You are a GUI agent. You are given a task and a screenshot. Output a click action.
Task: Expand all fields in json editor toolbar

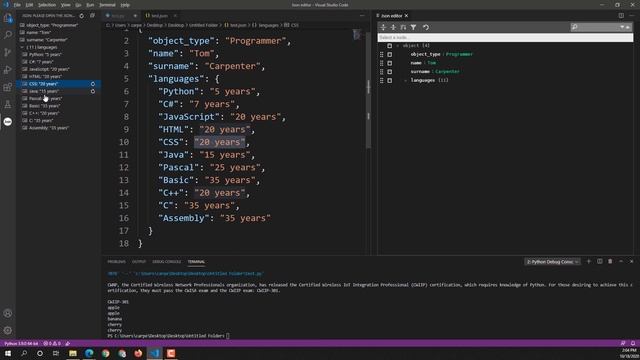coord(383,27)
